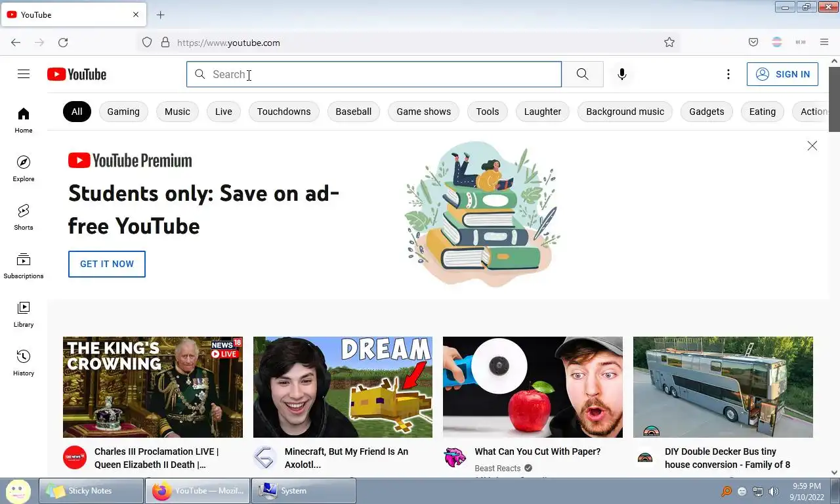Click the YouTube Premium banner logo
The height and width of the screenshot is (504, 840).
point(130,161)
